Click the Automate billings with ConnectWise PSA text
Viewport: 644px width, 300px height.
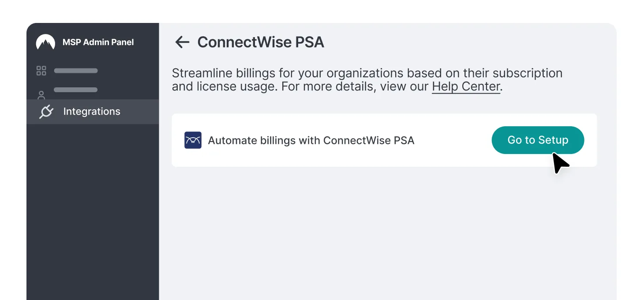(x=311, y=140)
